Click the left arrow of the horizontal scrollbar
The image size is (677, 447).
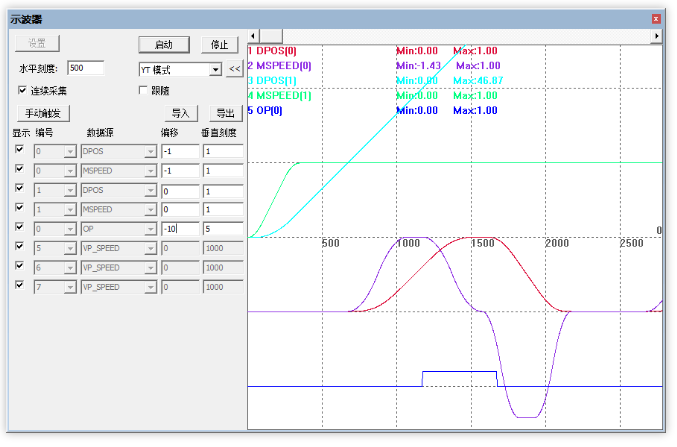point(253,36)
